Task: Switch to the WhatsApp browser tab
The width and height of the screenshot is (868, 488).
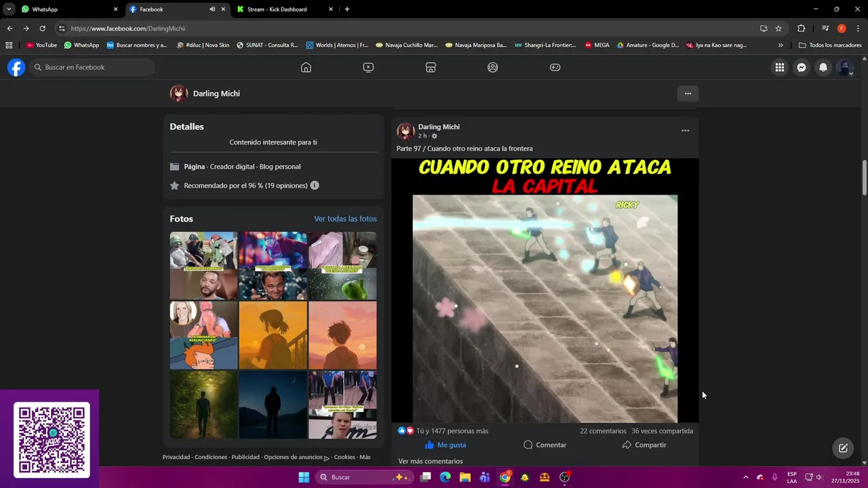Action: click(66, 9)
